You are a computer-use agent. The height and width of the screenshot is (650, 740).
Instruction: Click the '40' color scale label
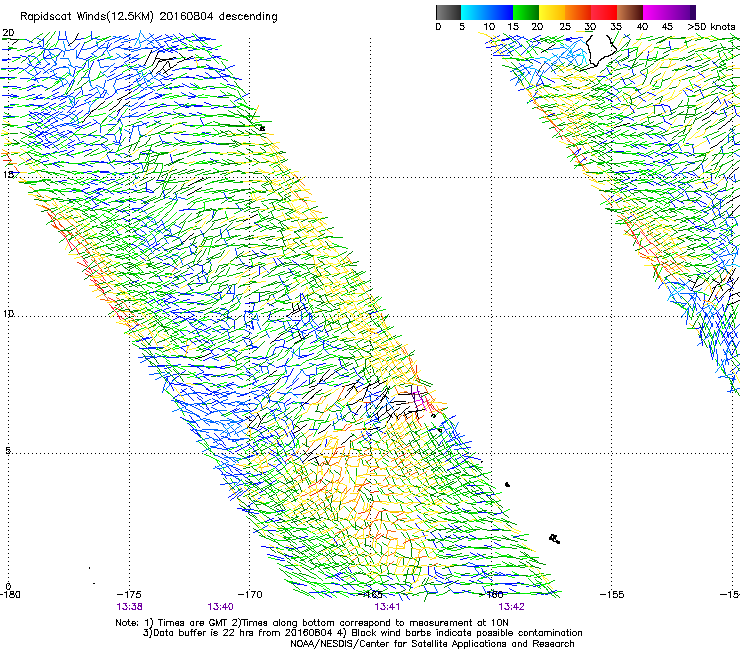642,27
